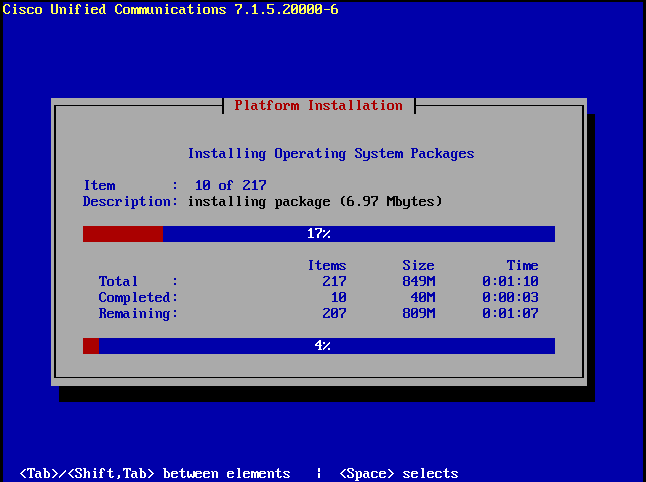646x482 pixels.
Task: Click the Size column header
Action: tap(418, 266)
